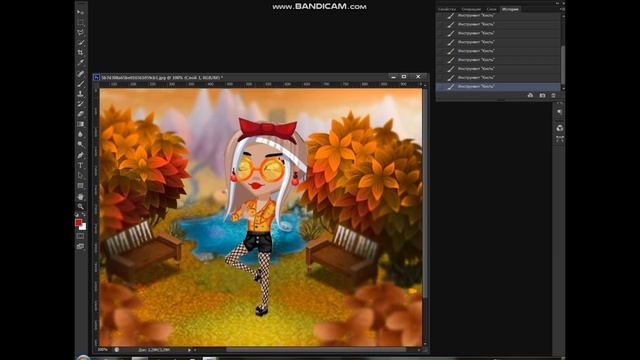Screen dimensions: 640x360
Task: Select the Rectangle shape tool
Action: [x=80, y=186]
